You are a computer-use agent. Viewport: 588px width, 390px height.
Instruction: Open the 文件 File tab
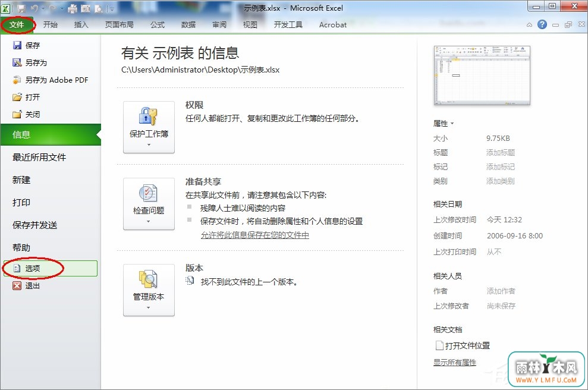tap(17, 25)
